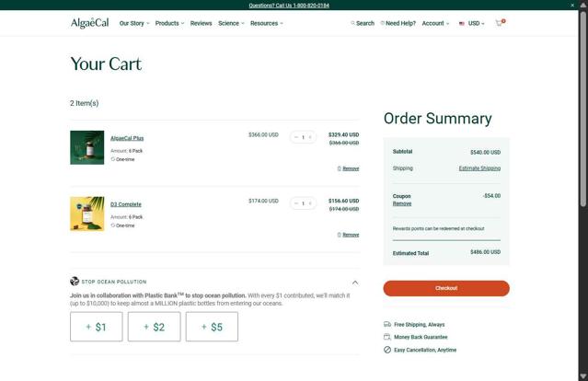Image resolution: width=588 pixels, height=381 pixels.
Task: Click the $329.40 USD discounted price
Action: pyautogui.click(x=343, y=134)
